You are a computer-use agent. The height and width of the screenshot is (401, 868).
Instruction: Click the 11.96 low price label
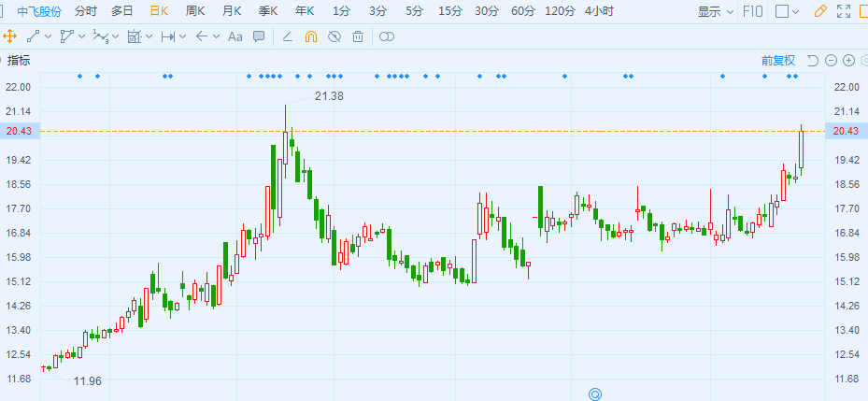88,381
